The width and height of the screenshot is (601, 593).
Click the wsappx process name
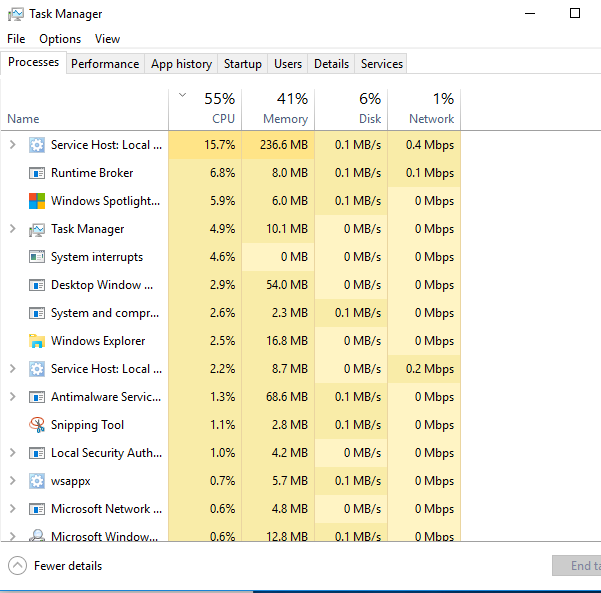71,481
